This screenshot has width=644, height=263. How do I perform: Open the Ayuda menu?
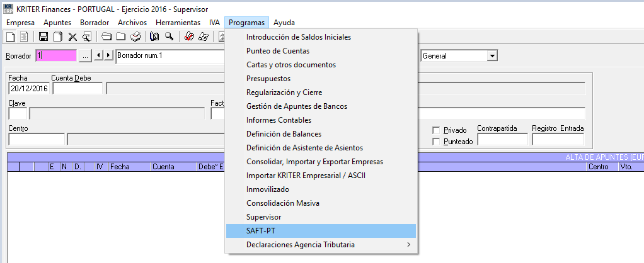point(284,23)
